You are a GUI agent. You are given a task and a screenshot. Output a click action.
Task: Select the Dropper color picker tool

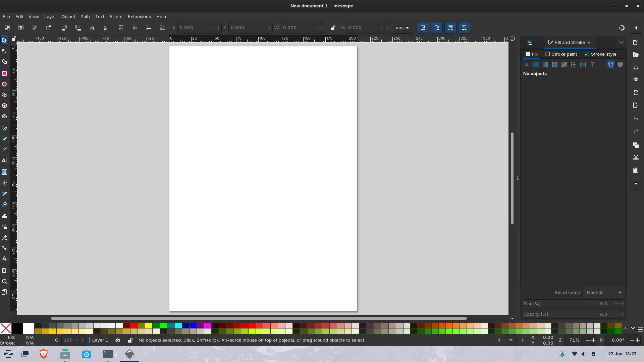pos(4,194)
